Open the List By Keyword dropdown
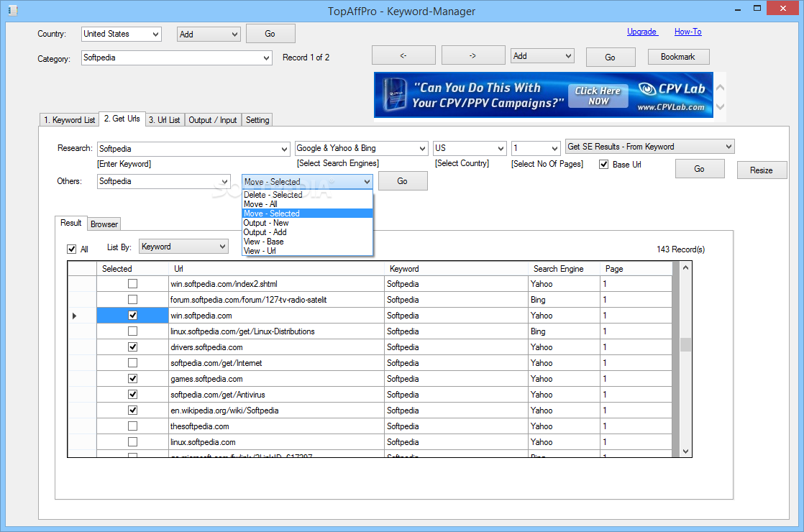The image size is (804, 532). [183, 247]
